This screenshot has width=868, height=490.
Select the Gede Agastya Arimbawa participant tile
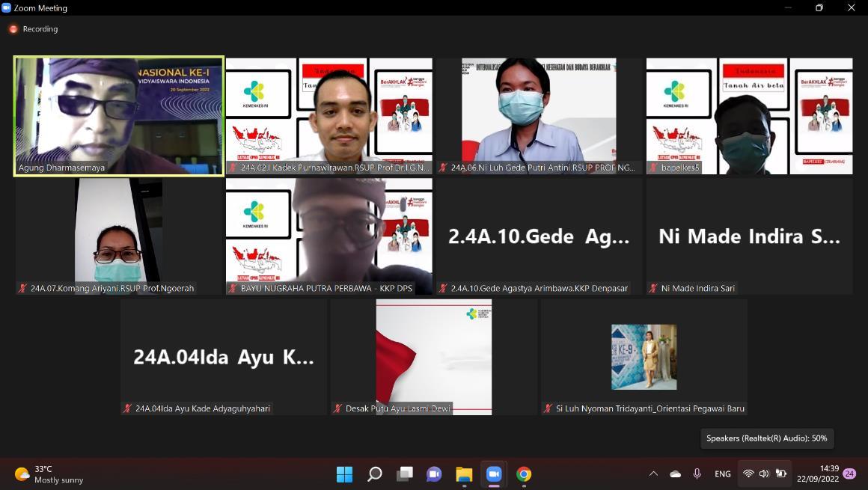click(540, 236)
